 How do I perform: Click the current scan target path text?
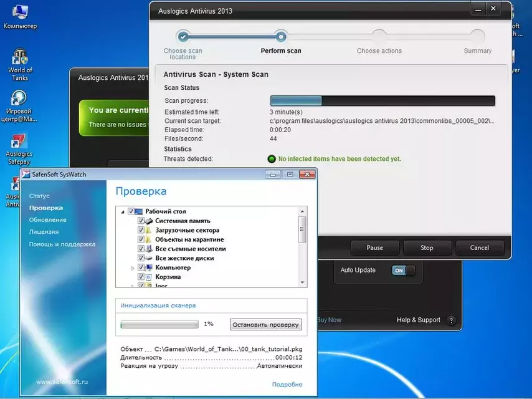[382, 121]
